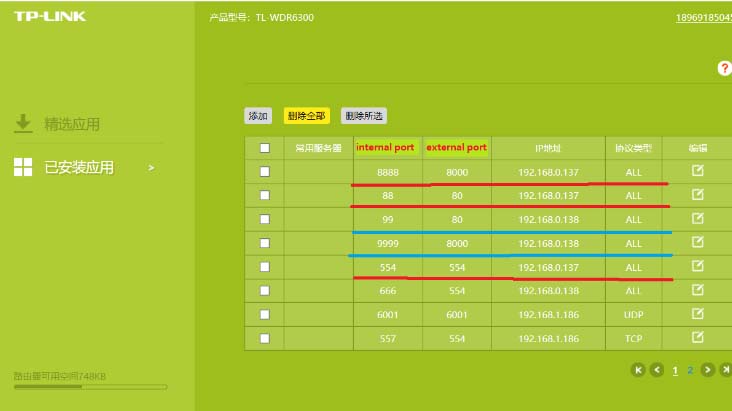Screen dimensions: 732x411
Task: Click the router storage space progress bar
Action: [x=91, y=387]
